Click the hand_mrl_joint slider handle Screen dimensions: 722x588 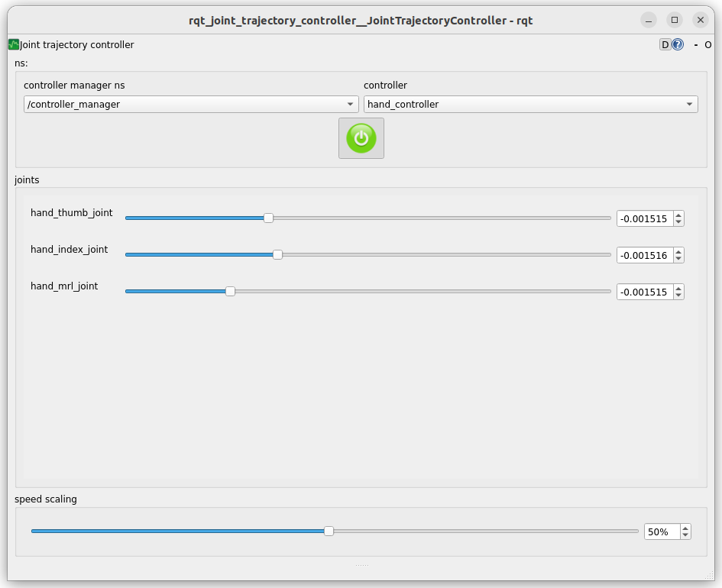pos(230,291)
